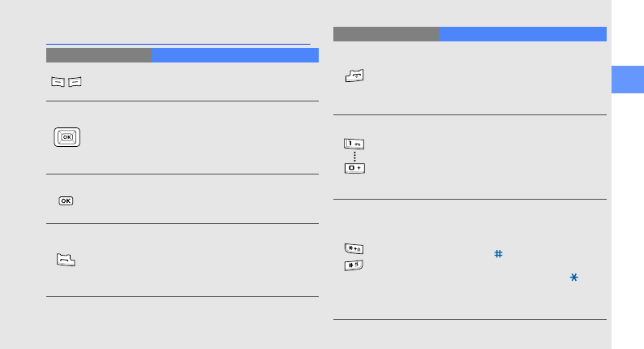Viewport: 644px width, 349px height.
Task: Click the power/end key icon
Action: click(354, 77)
